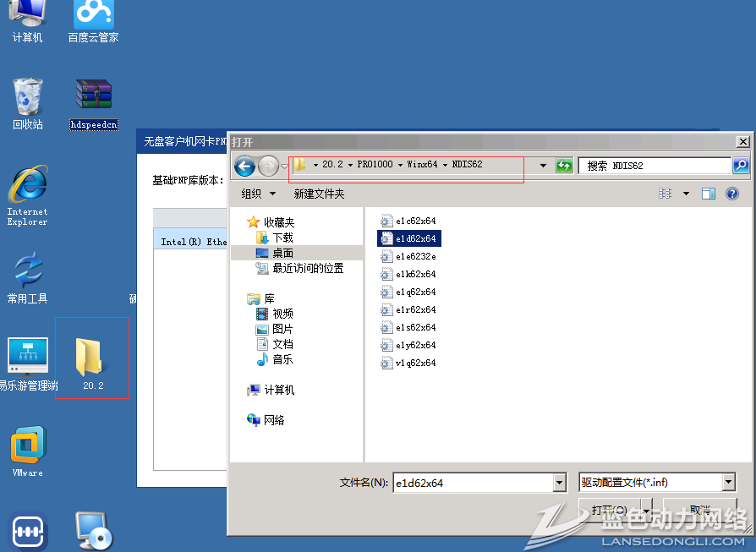Open the Recycle Bin icon
Screen dimensions: 756x552
(x=27, y=100)
